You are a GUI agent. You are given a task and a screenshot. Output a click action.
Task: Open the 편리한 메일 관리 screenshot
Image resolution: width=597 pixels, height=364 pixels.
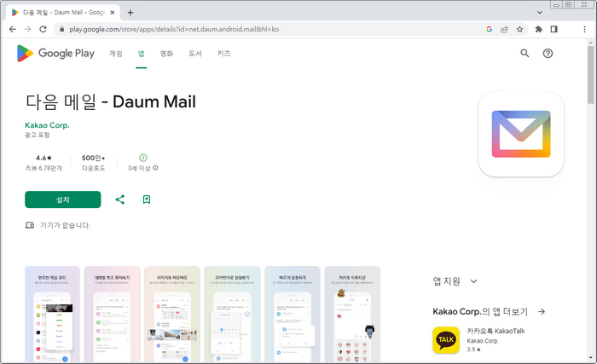coord(52,314)
